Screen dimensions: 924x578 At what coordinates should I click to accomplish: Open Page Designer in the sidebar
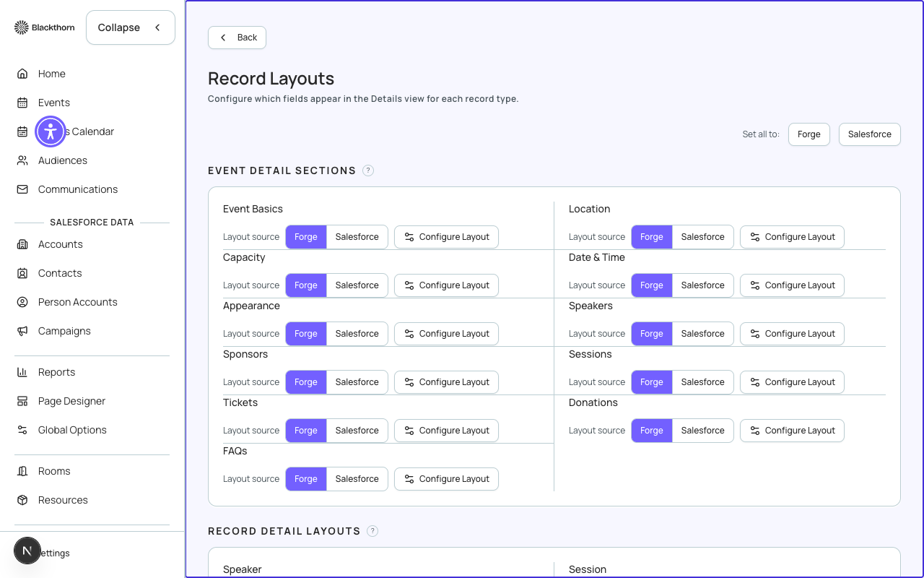point(92,401)
